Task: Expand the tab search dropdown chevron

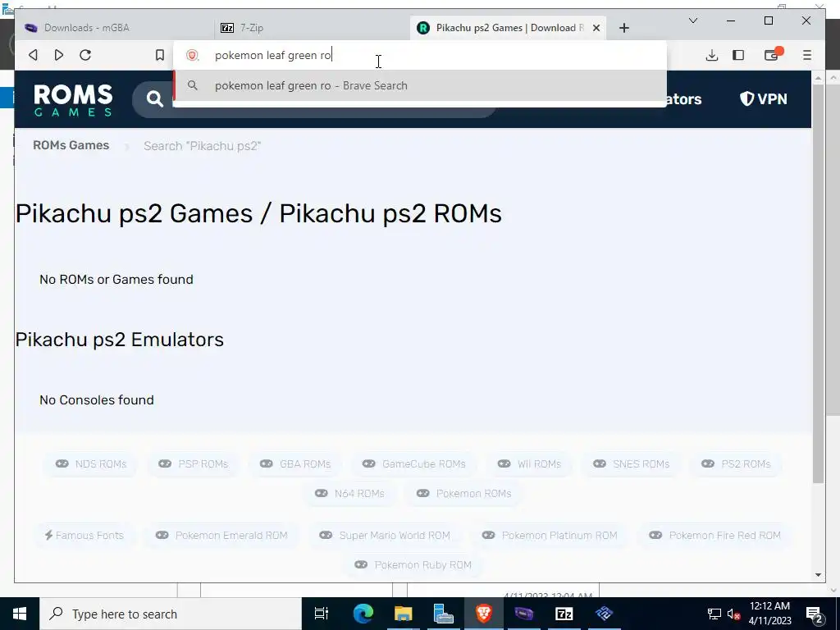Action: point(692,21)
